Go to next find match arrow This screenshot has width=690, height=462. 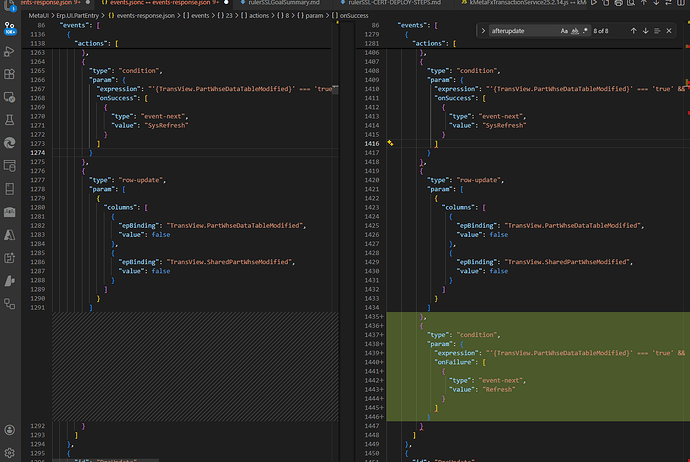[x=646, y=31]
